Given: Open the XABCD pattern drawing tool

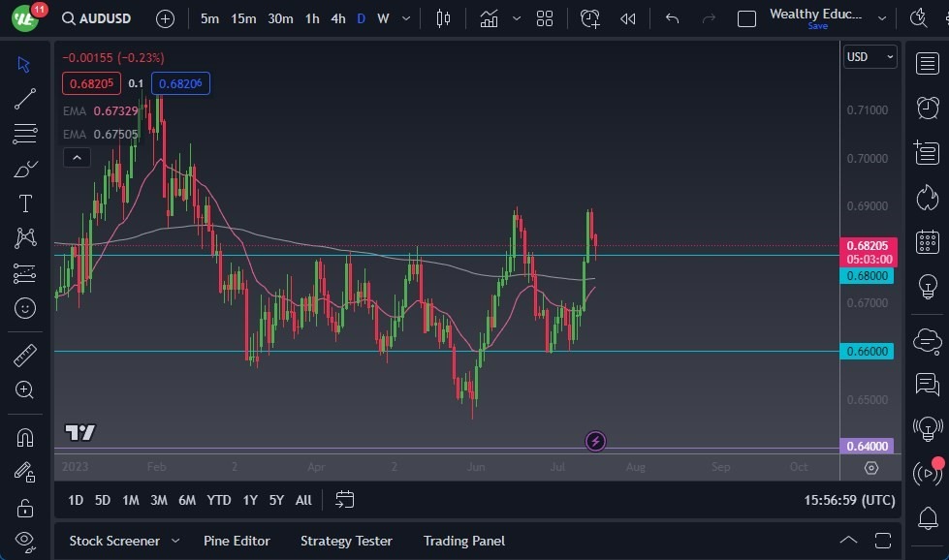Looking at the screenshot, I should [x=24, y=237].
